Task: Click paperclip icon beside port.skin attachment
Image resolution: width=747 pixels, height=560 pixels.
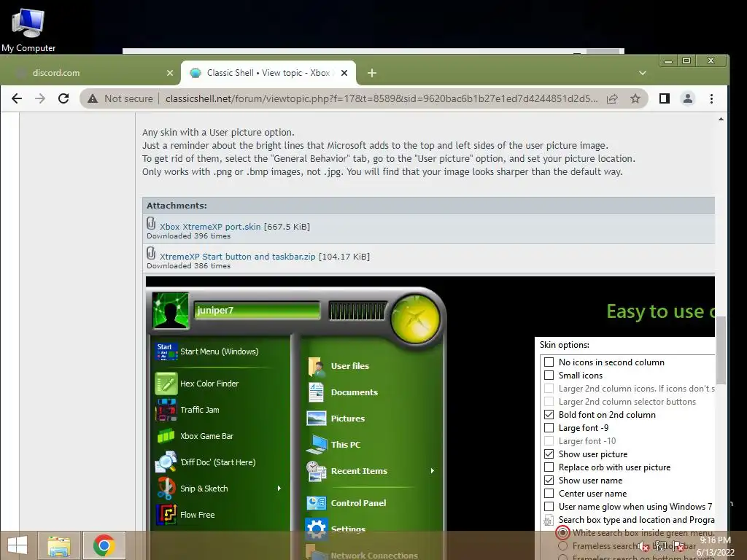Action: point(151,223)
